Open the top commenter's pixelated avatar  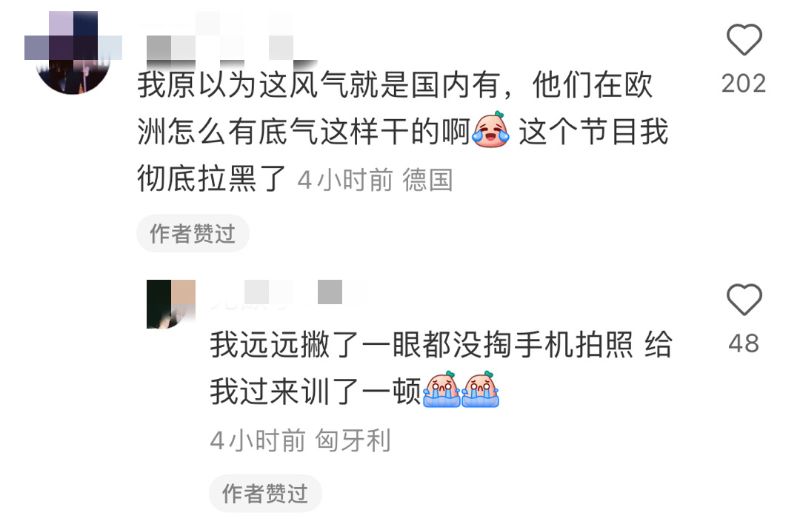click(x=73, y=52)
